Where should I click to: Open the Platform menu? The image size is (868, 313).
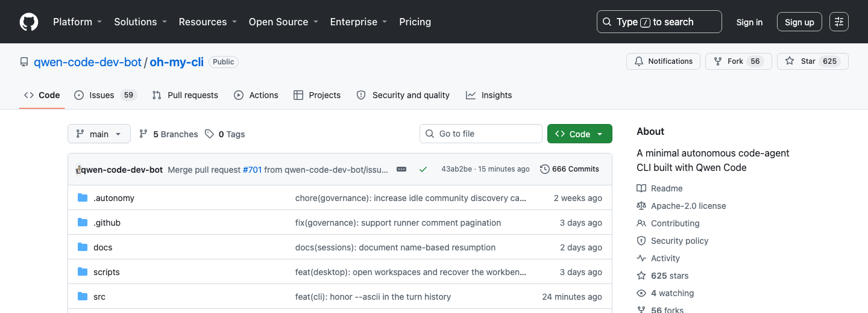77,22
